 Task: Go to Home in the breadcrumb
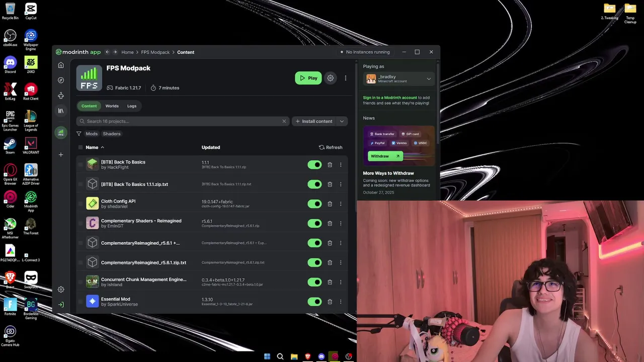tap(127, 52)
